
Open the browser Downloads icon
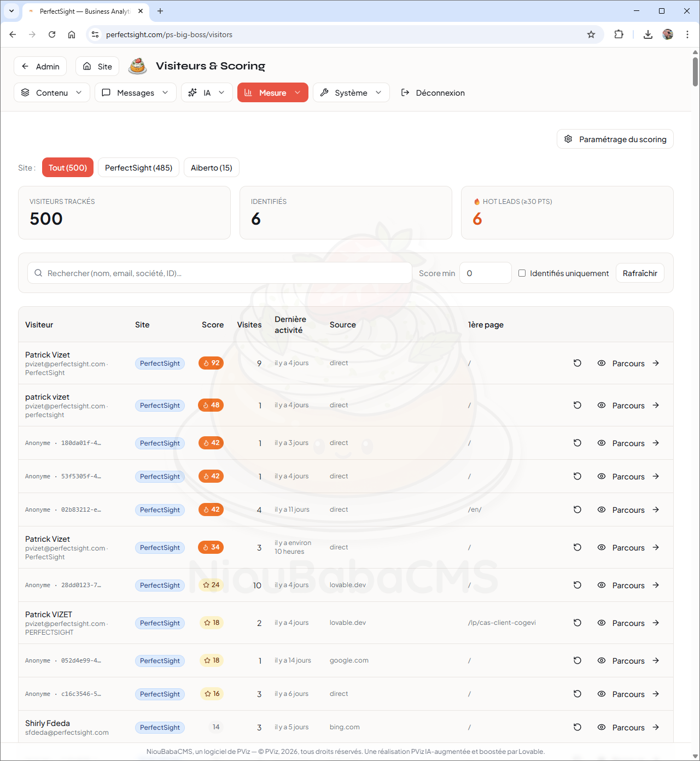[648, 34]
